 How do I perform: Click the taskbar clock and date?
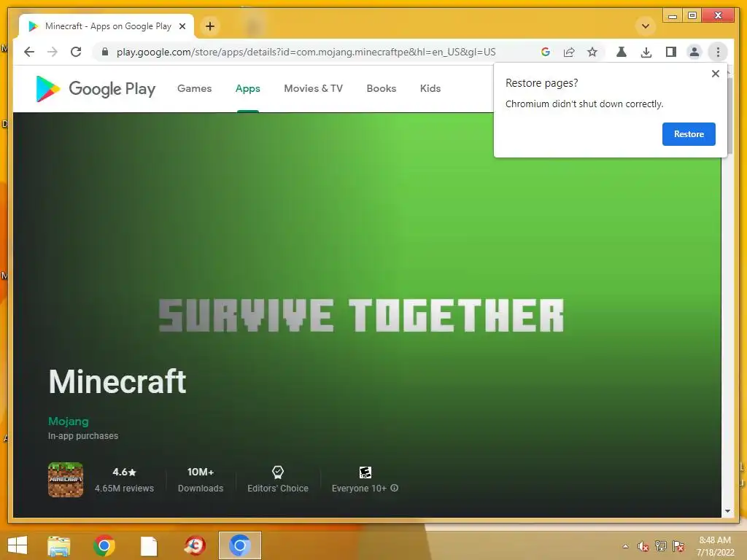click(x=715, y=546)
